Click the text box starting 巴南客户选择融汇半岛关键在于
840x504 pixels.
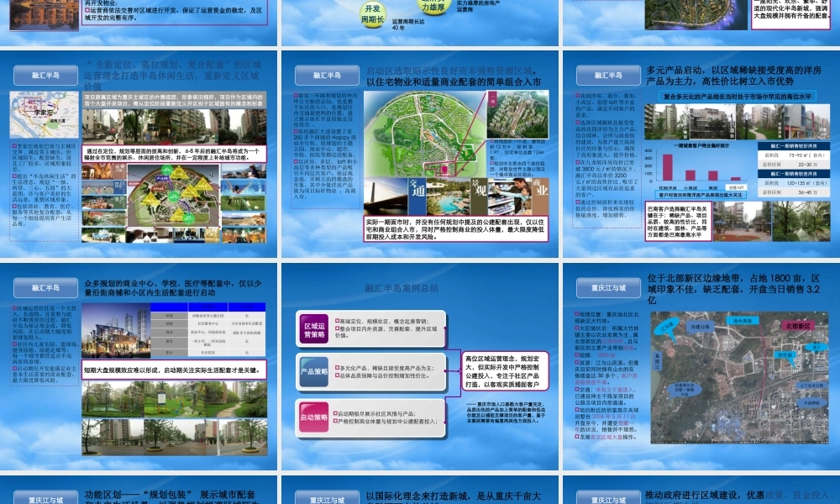tap(678, 220)
